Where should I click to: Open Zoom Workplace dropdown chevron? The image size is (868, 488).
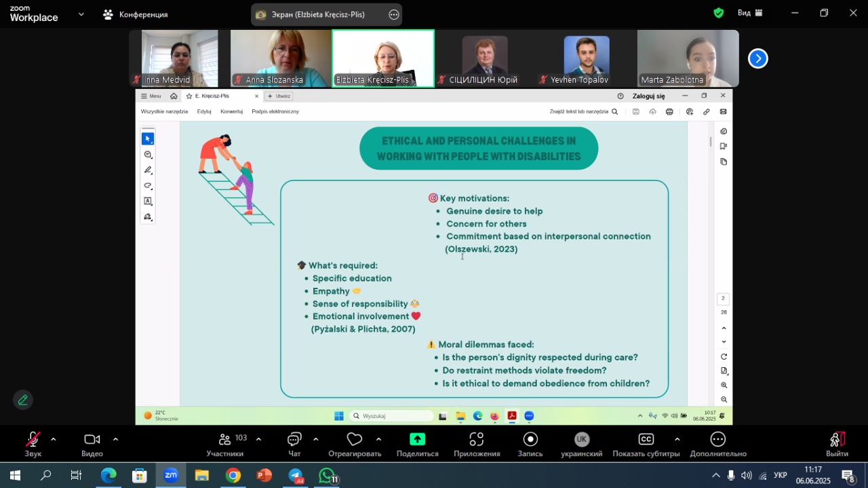point(81,14)
